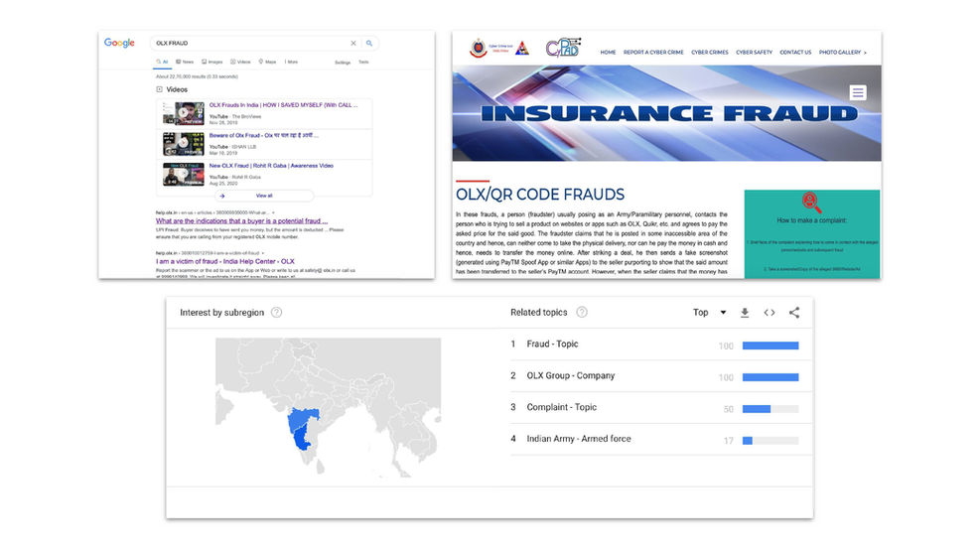Viewport: 980px width, 551px height.
Task: Show help for Interest by subregion
Action: [x=276, y=313]
